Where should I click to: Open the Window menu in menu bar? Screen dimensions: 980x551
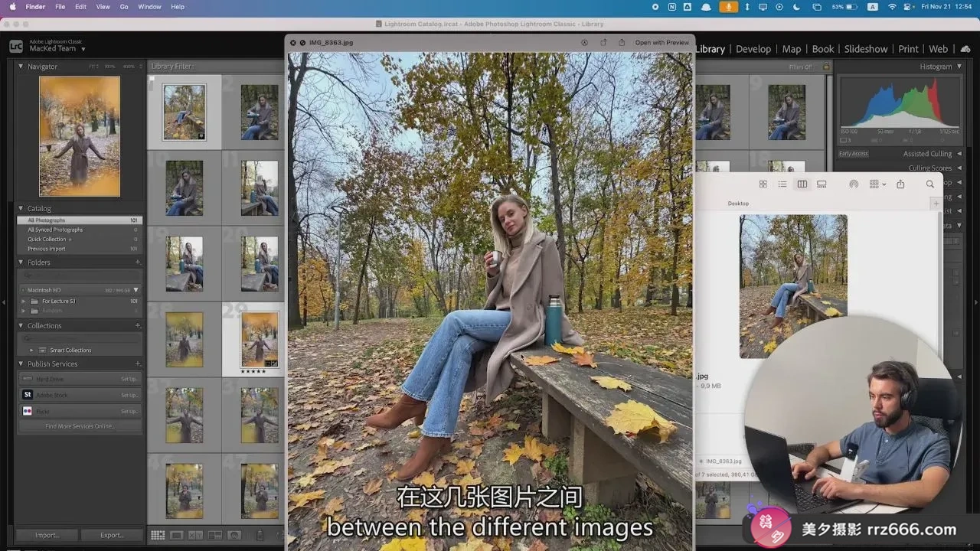[149, 7]
